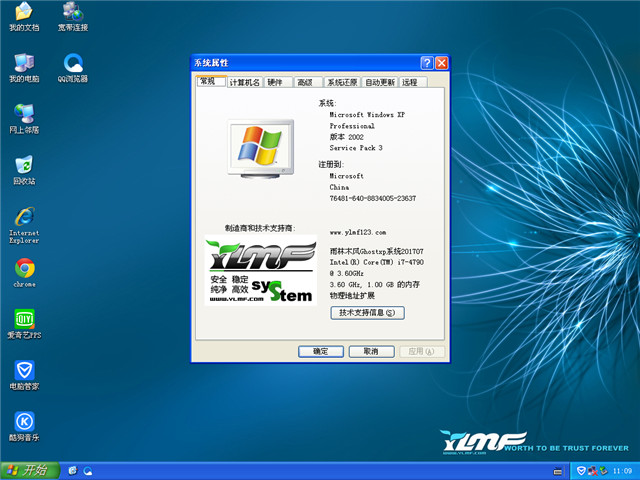Select the Internet Explorer desktop icon
This screenshot has height=480, width=640.
pyautogui.click(x=24, y=225)
